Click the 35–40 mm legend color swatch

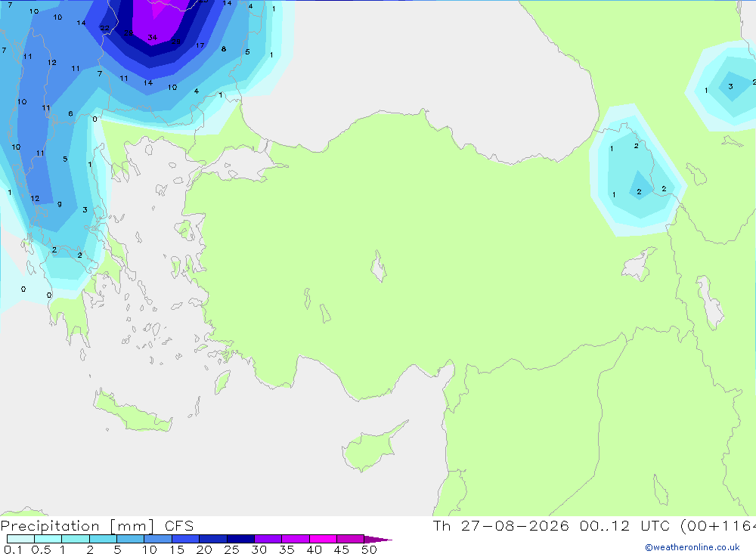point(295,539)
